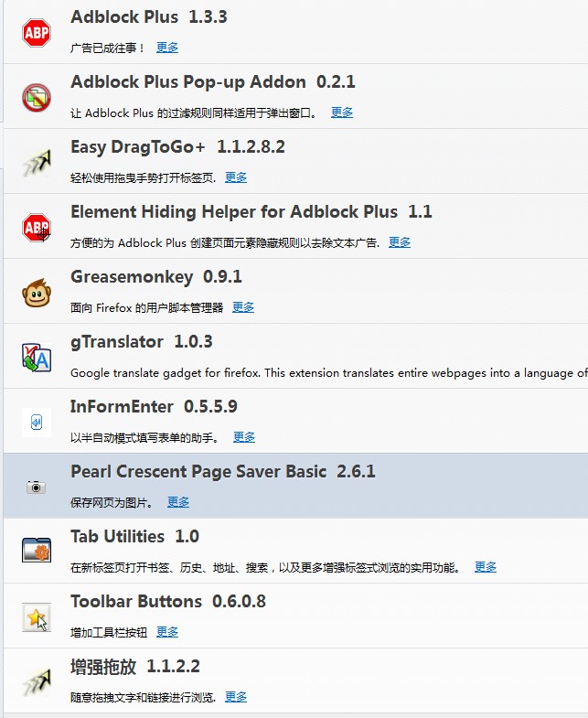
Task: Click the Greasemonkey monkey face icon
Action: (x=37, y=293)
